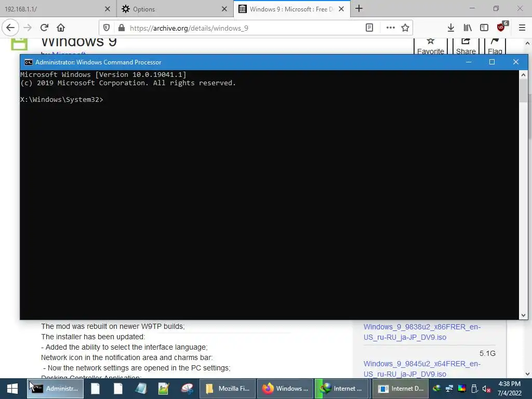
Task: Click the X:\Windows\System32> prompt line
Action: pos(62,99)
